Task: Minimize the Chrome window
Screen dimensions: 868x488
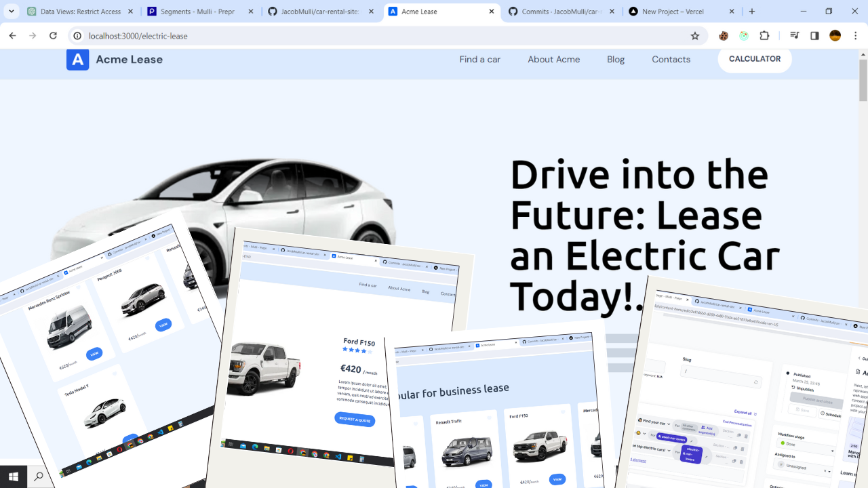Action: coord(804,12)
